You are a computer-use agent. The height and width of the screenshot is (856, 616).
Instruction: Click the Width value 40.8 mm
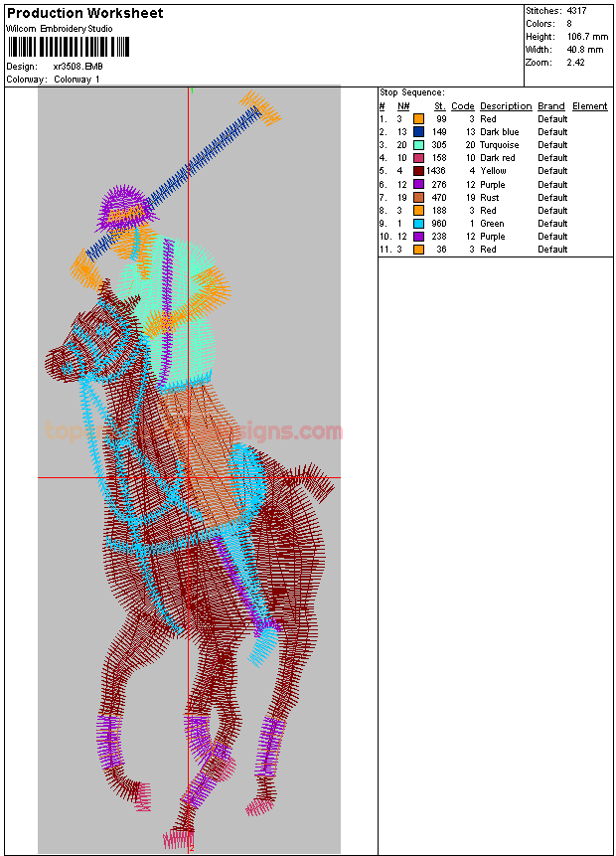click(x=585, y=50)
